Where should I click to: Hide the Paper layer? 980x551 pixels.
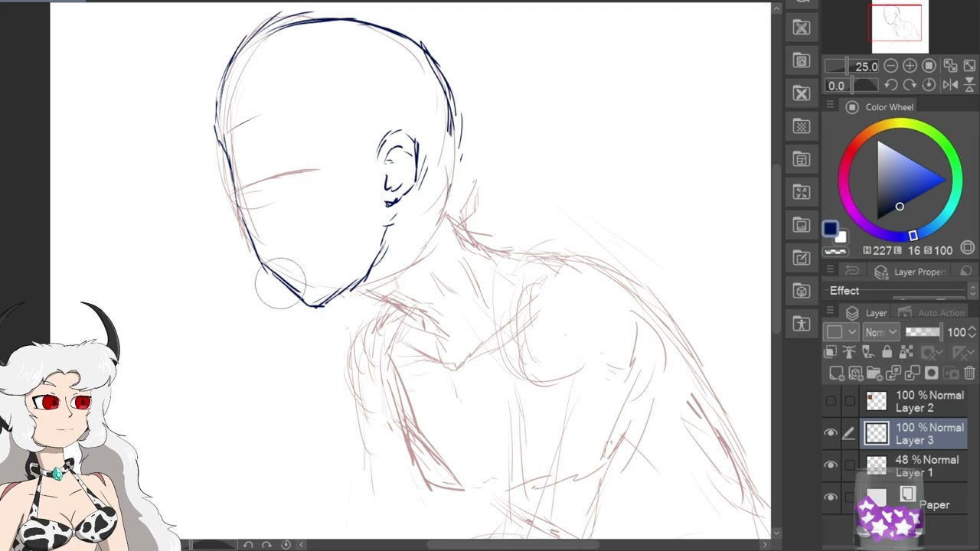coord(831,497)
